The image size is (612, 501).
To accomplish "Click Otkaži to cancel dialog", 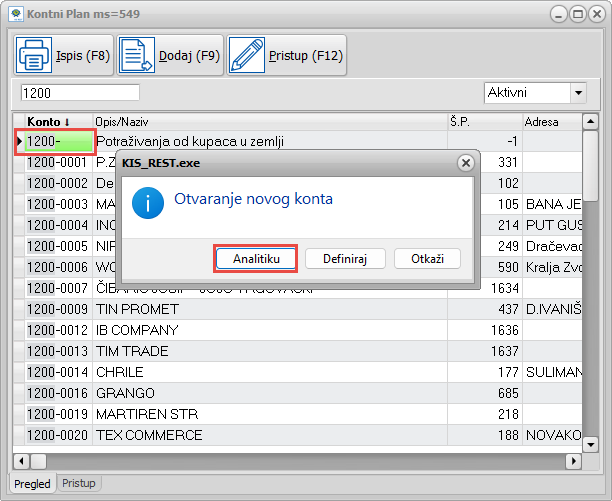I will [x=426, y=259].
